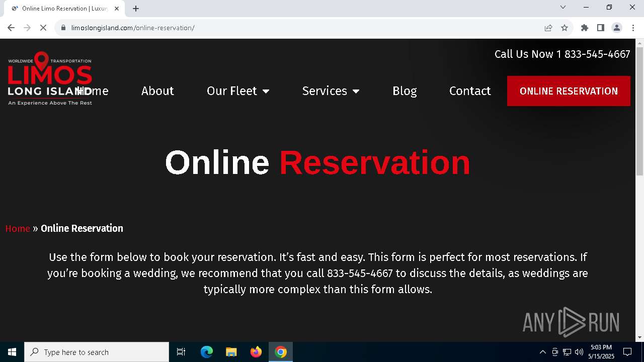Toggle the browser side panel icon
This screenshot has width=644, height=362.
coord(601,28)
